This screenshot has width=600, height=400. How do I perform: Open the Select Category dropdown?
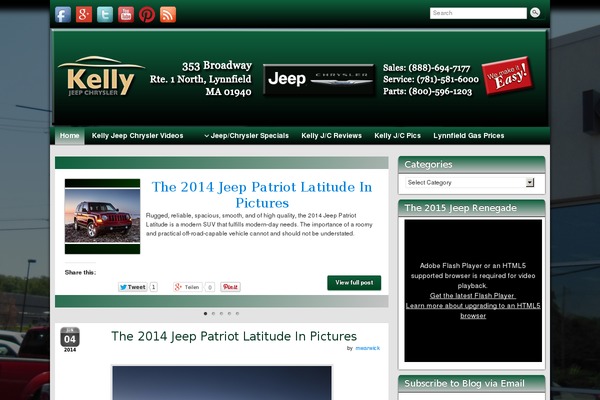[470, 183]
